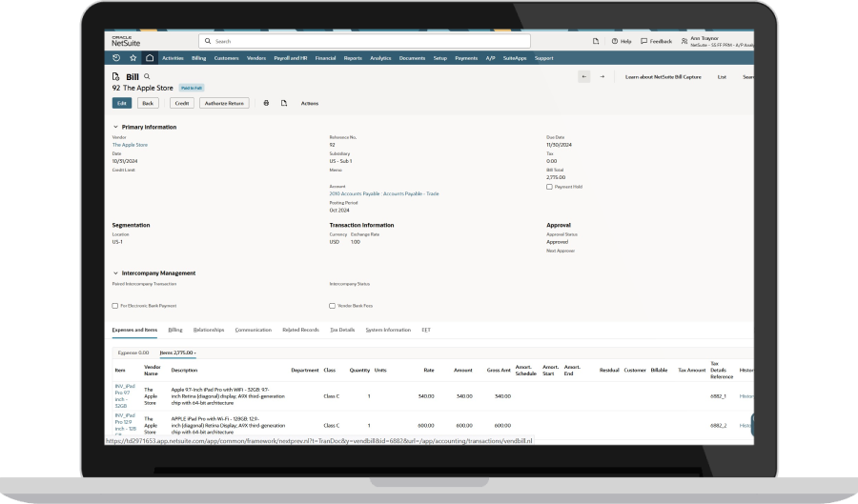Open the Documents menu
This screenshot has height=504, width=858.
(x=412, y=58)
